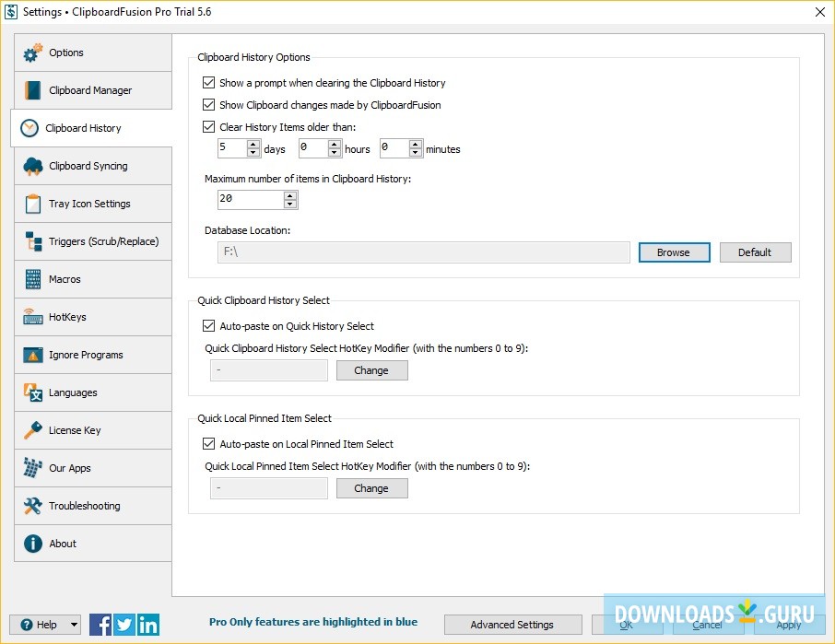Toggle prompt when clearing Clipboard History
835x644 pixels.
tap(208, 83)
